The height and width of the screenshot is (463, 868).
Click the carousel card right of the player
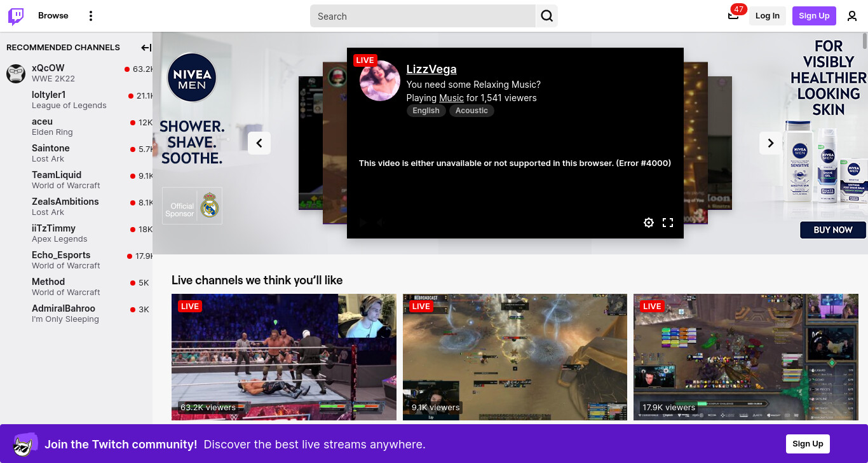[696, 142]
